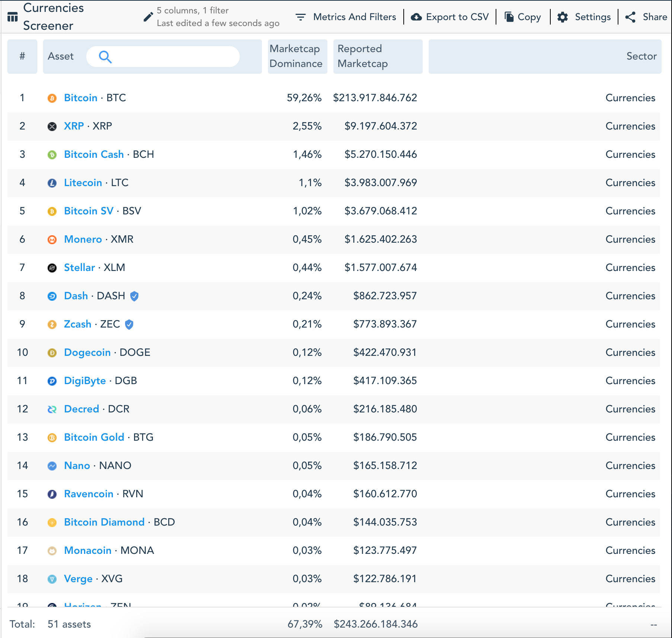
Task: Click the magnifier search icon in Asset
Action: click(105, 57)
